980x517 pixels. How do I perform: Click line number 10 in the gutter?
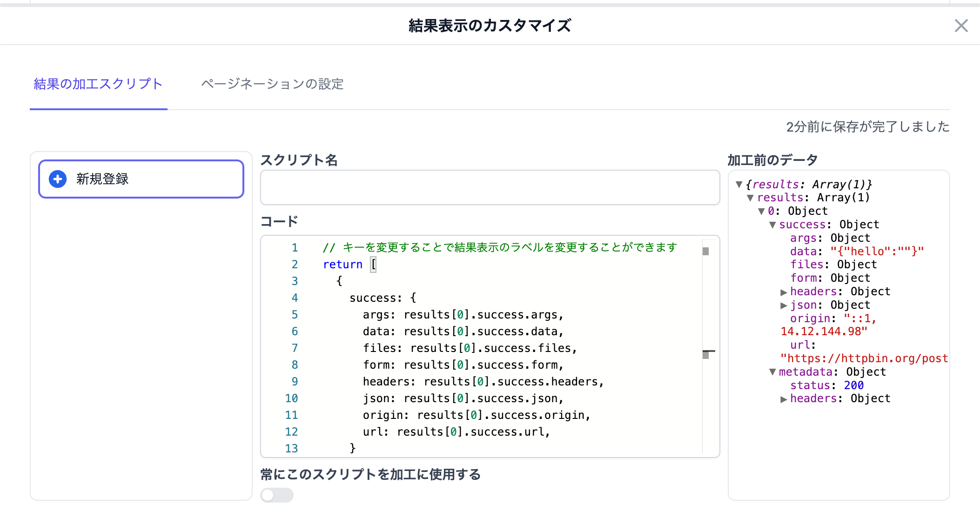[291, 398]
